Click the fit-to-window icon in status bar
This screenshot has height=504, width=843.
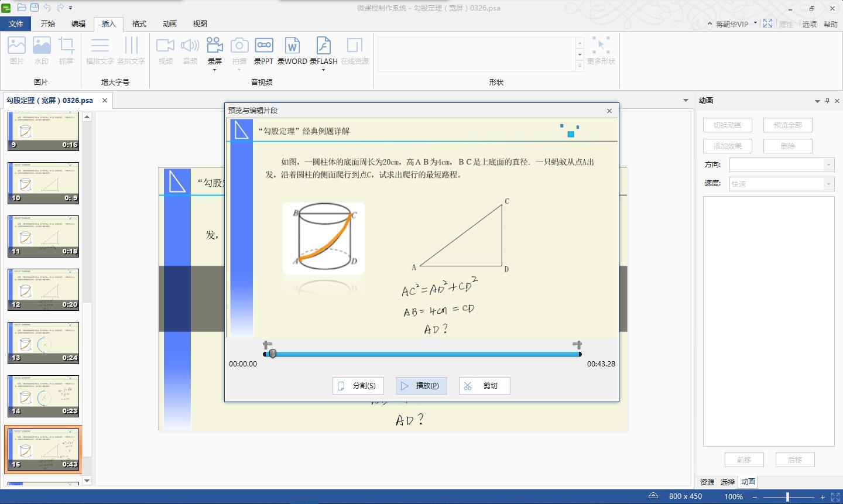tap(835, 496)
